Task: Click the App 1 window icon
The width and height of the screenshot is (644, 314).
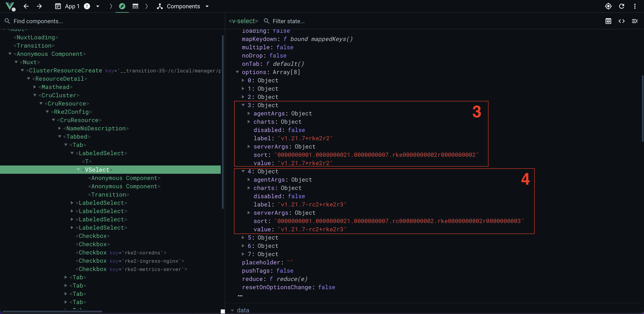Action: point(58,6)
